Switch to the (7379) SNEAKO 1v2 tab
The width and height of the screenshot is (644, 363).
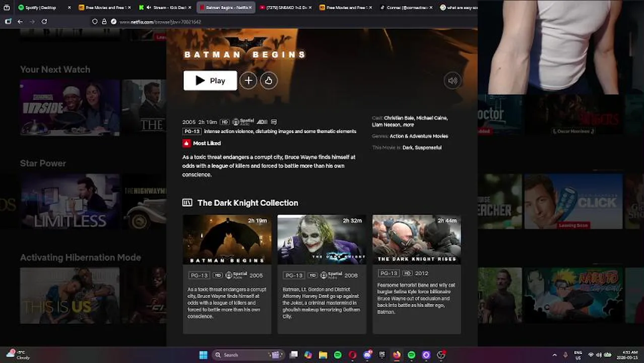point(286,8)
